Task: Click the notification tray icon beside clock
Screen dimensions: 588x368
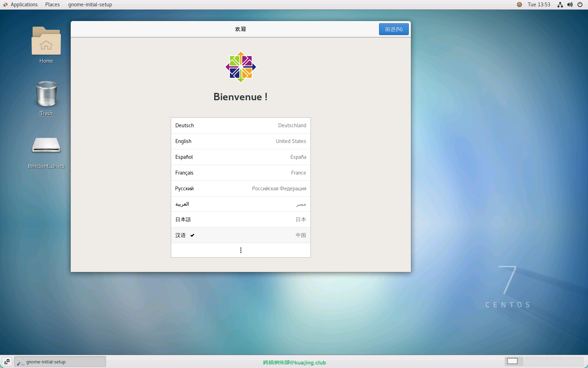Action: click(519, 5)
